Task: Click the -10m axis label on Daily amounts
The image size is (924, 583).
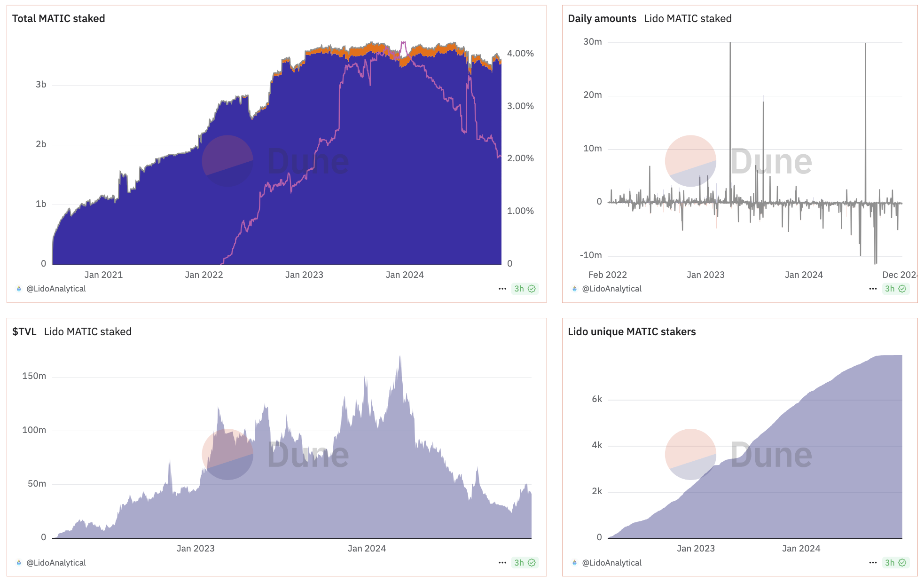Action: coord(591,255)
